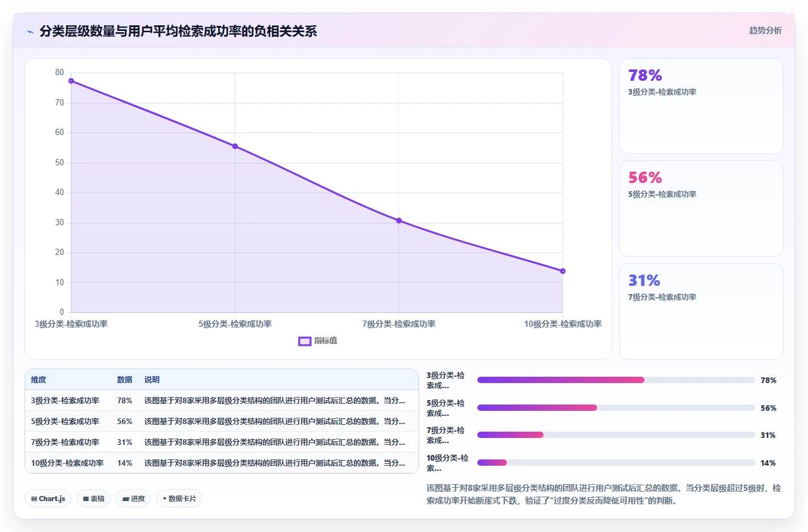Click the 7级分类 data point on chart

(399, 220)
